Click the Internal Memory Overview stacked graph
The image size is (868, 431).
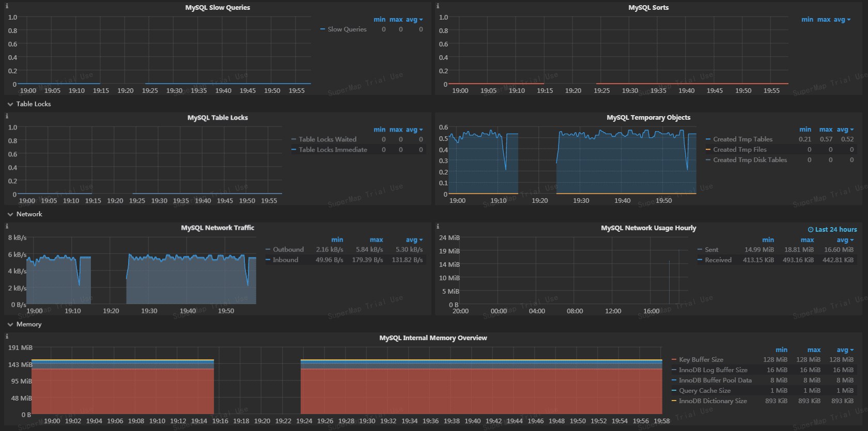coord(347,381)
